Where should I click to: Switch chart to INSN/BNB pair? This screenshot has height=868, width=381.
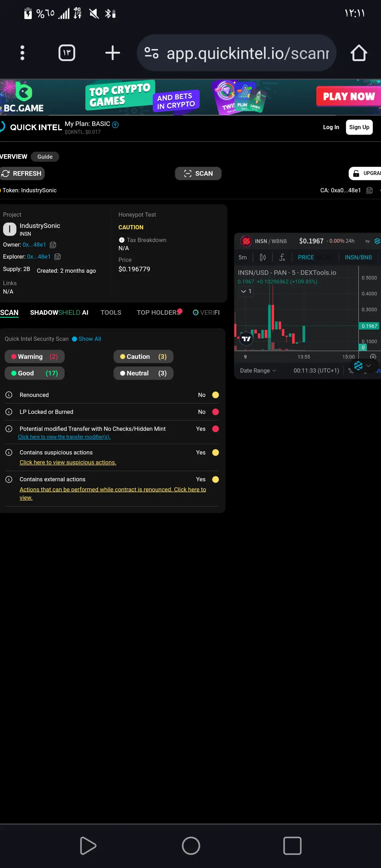[358, 257]
